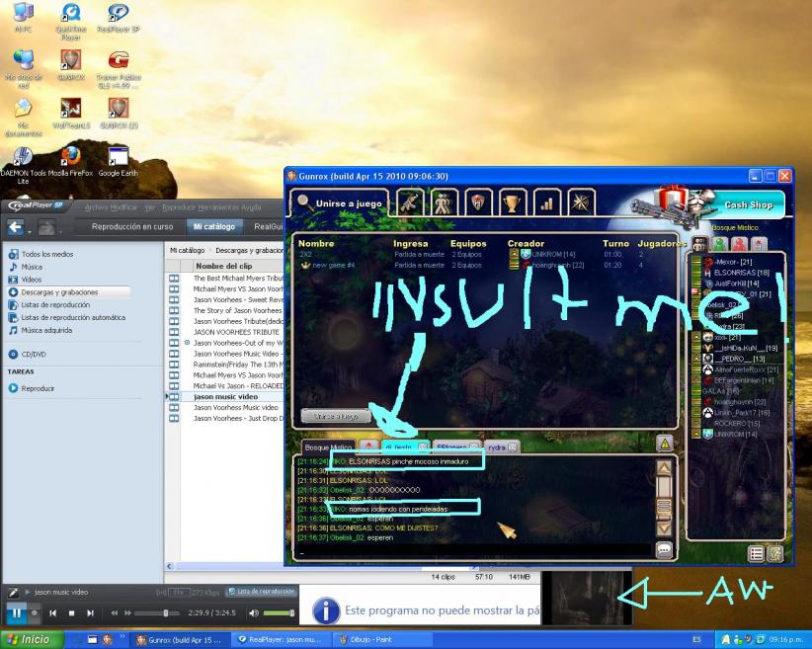This screenshot has width=812, height=649.
Task: Open the clan shield icon tab
Action: [x=478, y=203]
